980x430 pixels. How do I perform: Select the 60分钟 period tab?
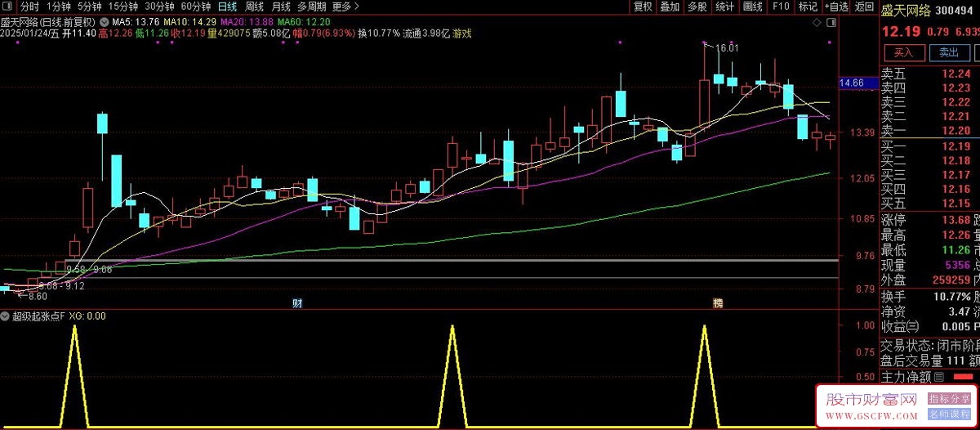(x=196, y=7)
